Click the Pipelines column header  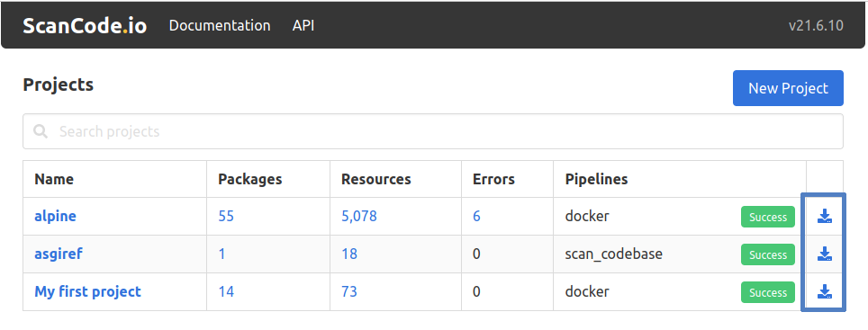tap(597, 179)
